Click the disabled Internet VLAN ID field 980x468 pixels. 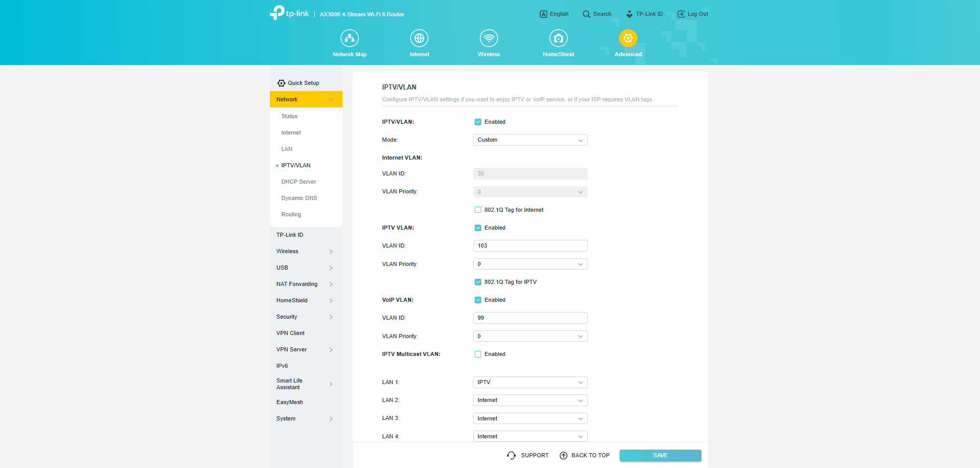[x=530, y=173]
